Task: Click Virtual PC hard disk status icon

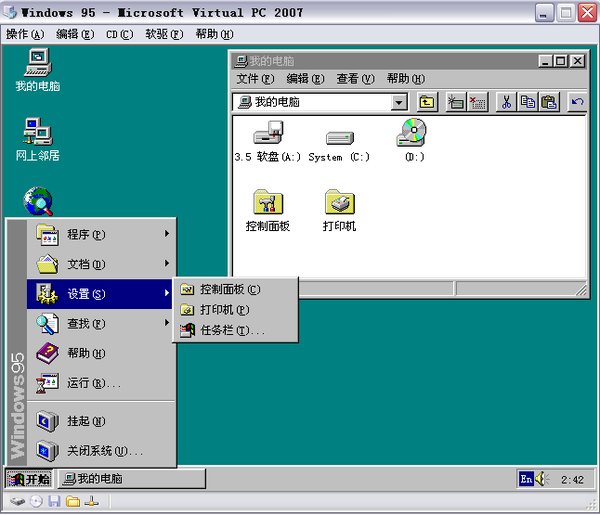Action: (x=17, y=501)
